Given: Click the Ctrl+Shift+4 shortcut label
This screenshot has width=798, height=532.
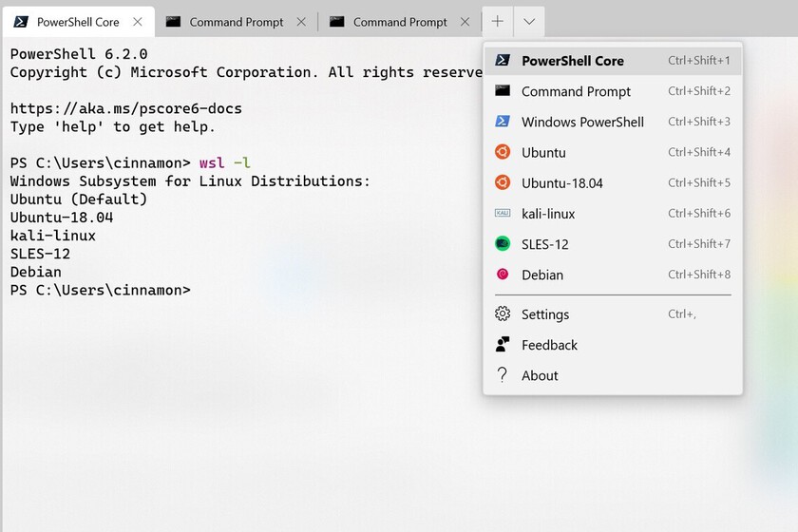Looking at the screenshot, I should pyautogui.click(x=699, y=152).
